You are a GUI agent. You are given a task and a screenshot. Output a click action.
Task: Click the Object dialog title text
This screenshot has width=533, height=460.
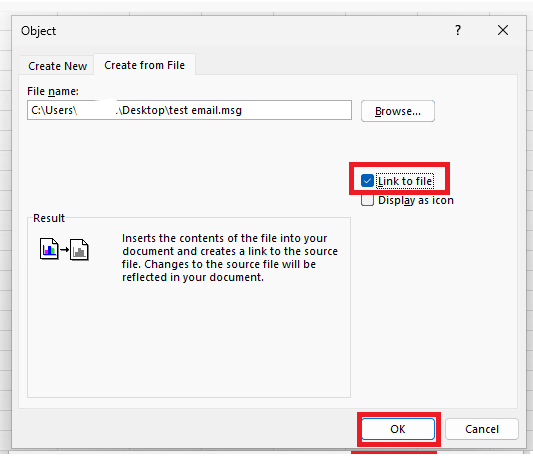click(38, 31)
